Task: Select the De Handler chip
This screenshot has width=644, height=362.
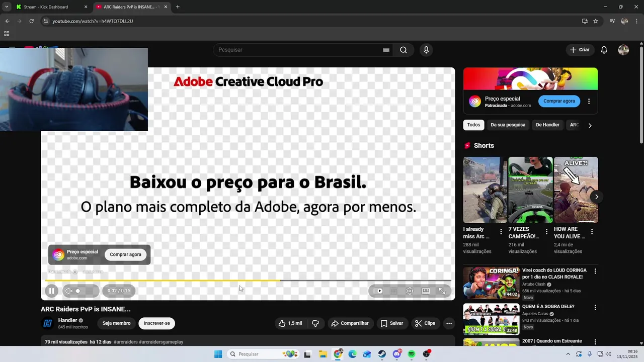Action: (x=547, y=125)
